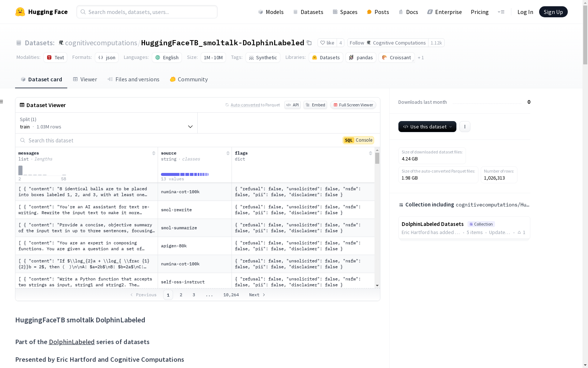Open the cognitivecomputations owner link
Image resolution: width=588 pixels, height=368 pixels.
tap(101, 43)
